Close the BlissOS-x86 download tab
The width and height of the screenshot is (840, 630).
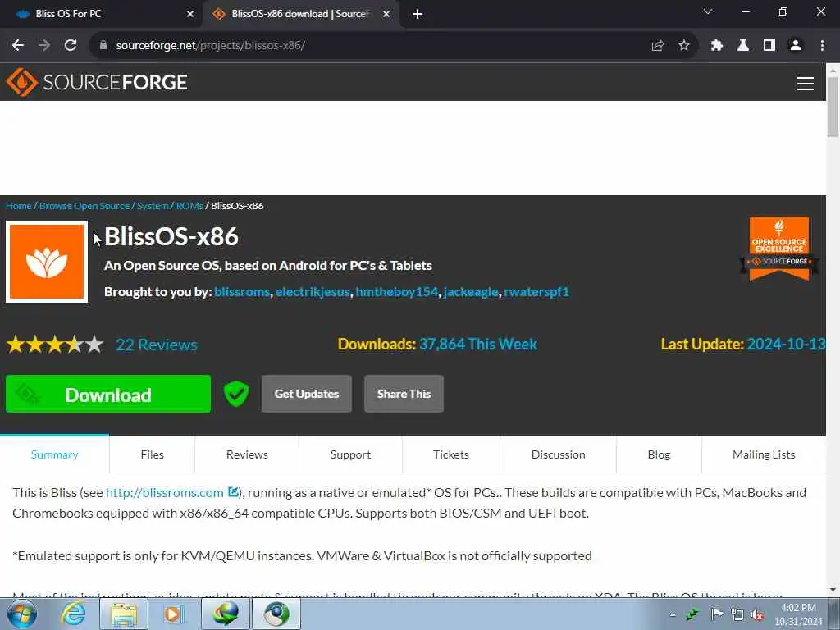click(386, 14)
